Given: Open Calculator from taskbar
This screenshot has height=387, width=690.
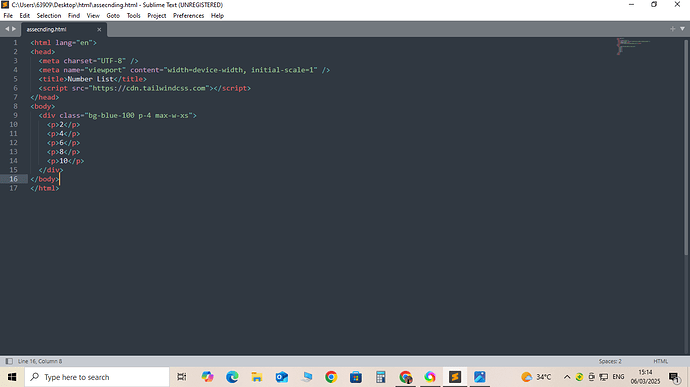Looking at the screenshot, I should [381, 377].
